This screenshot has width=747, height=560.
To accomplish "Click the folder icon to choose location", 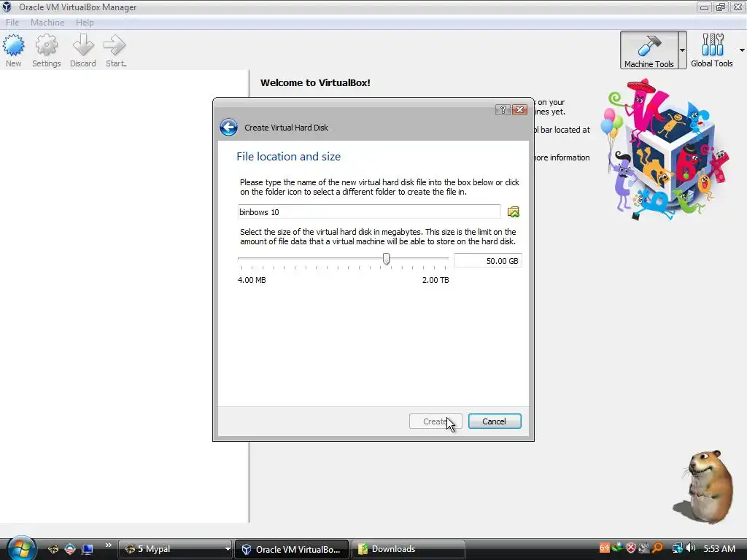I will pyautogui.click(x=513, y=212).
